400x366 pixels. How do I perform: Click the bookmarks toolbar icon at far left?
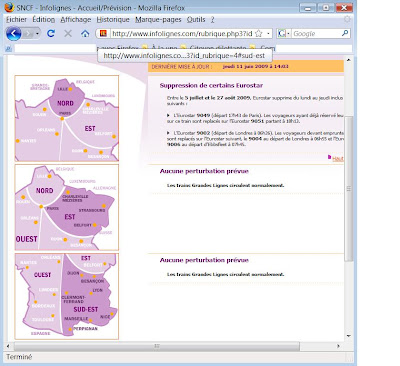coord(9,49)
